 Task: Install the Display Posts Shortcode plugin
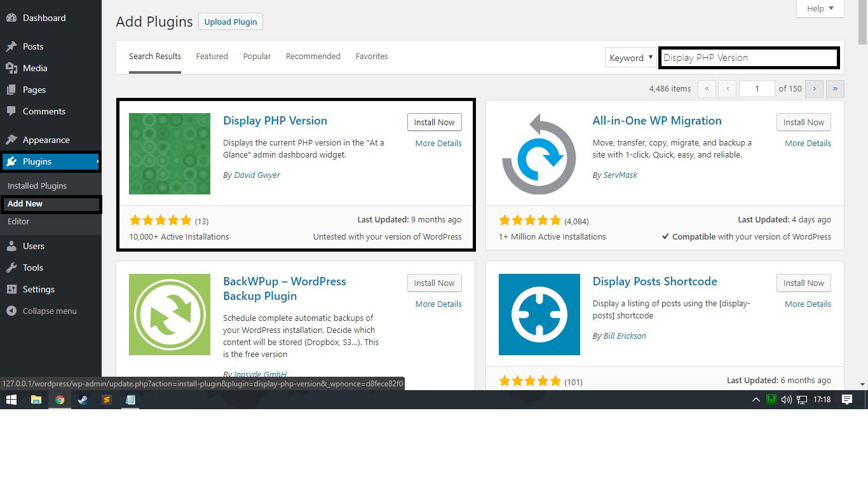tap(804, 283)
